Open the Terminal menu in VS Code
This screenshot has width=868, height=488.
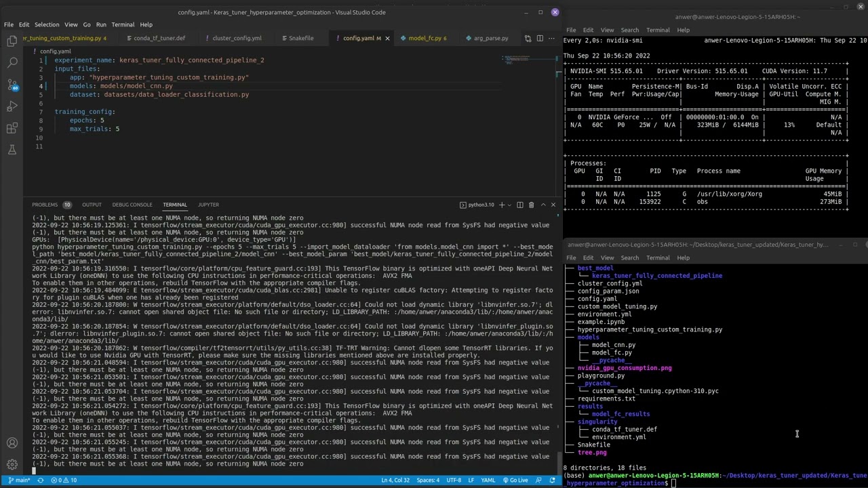[123, 24]
